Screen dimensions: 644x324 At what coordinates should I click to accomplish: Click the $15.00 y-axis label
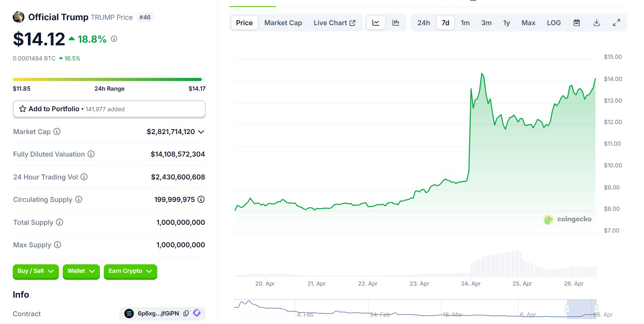point(613,57)
